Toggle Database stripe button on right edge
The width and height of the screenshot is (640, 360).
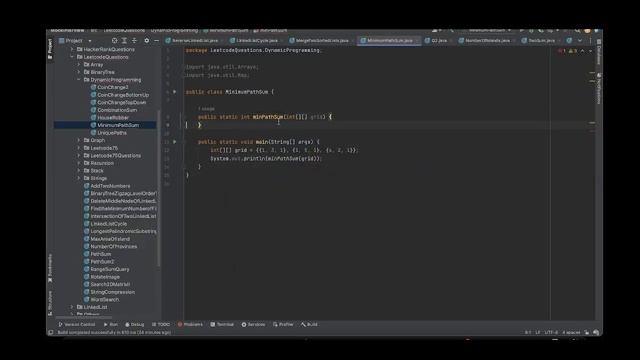tap(599, 52)
